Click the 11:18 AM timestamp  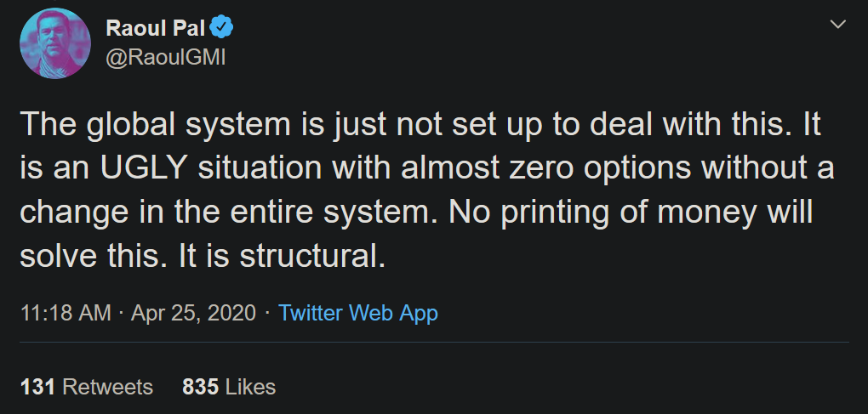pyautogui.click(x=65, y=313)
